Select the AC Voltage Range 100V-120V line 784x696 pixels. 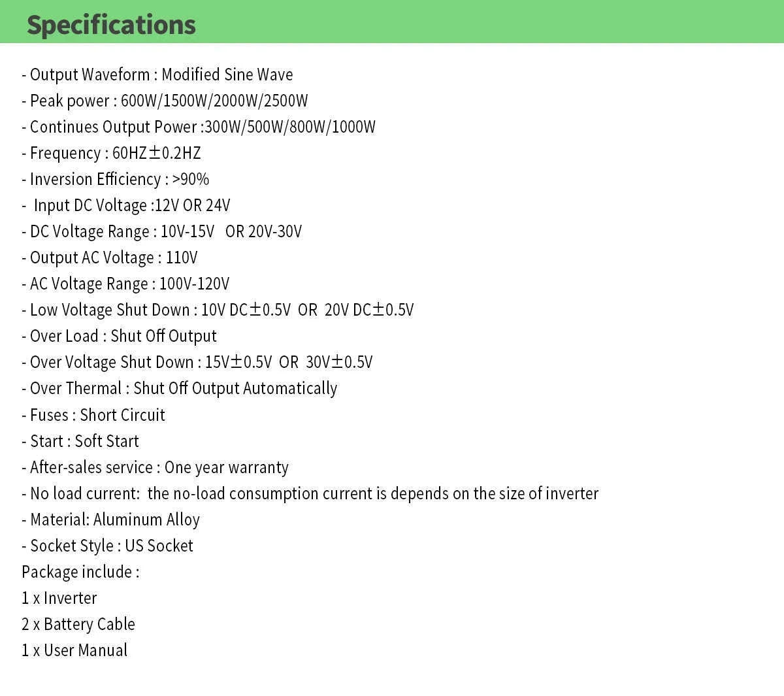(125, 284)
